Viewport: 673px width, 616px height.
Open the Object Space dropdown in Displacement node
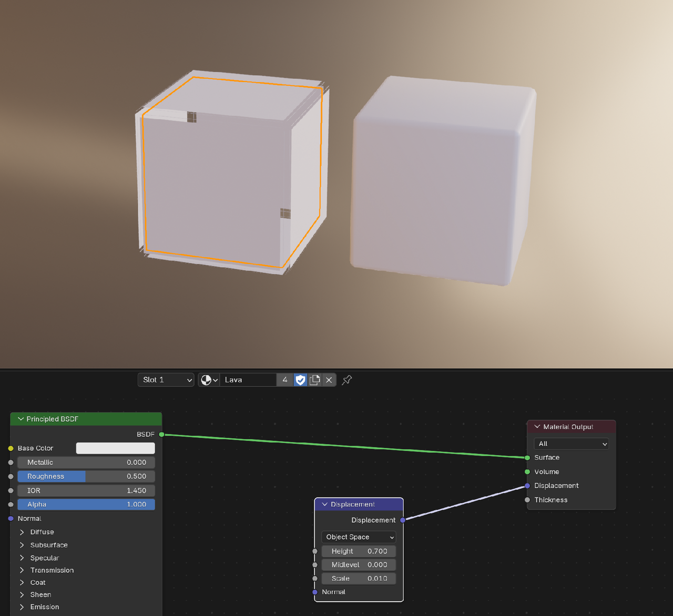tap(358, 537)
